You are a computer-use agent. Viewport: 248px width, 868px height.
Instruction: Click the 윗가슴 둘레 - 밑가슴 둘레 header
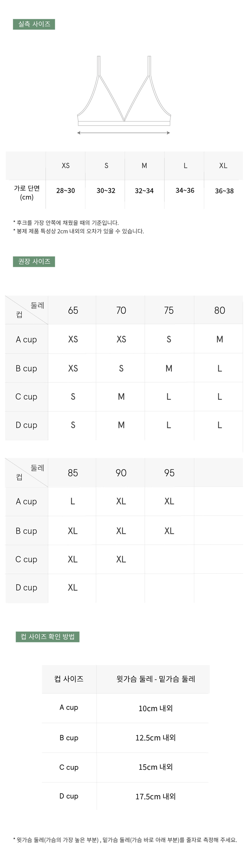tap(156, 679)
